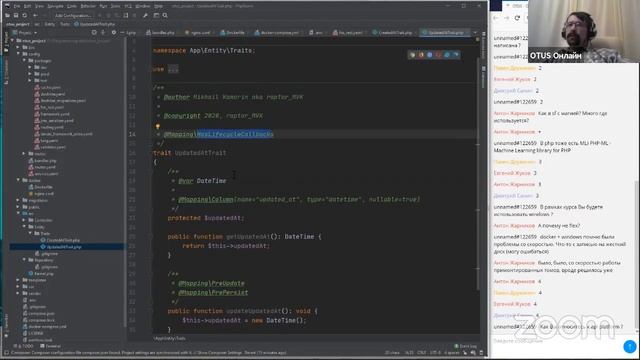Expand the bin folder

click(18, 47)
